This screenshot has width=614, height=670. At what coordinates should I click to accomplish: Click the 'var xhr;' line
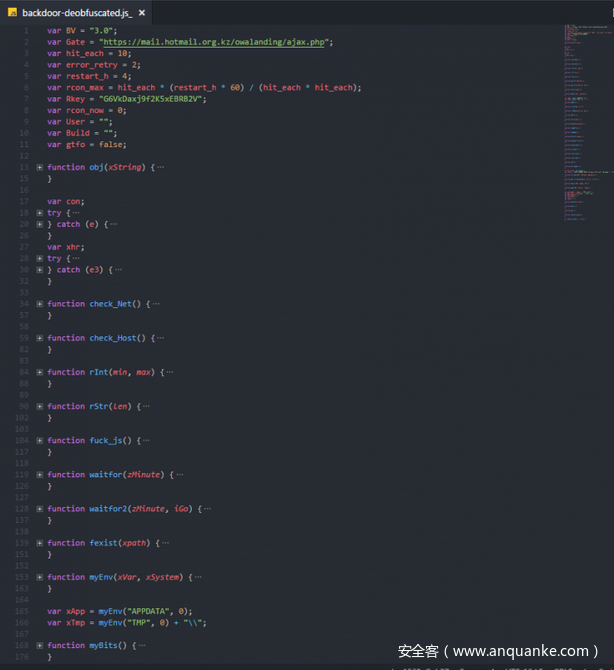pyautogui.click(x=65, y=247)
